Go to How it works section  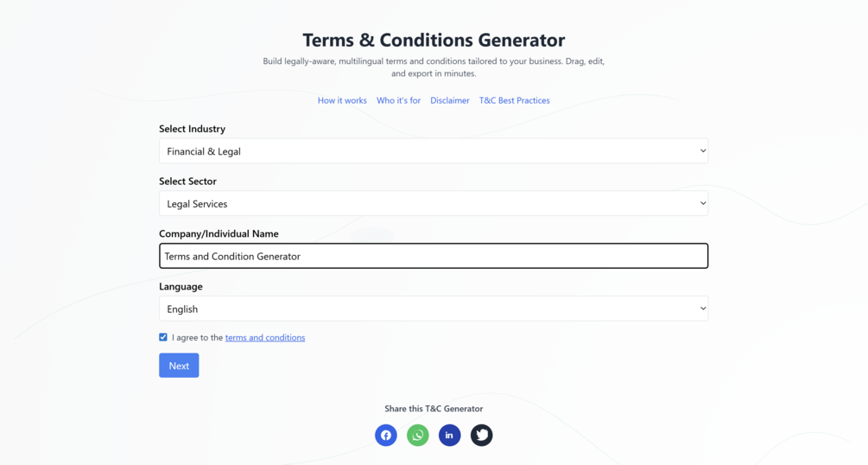tap(342, 100)
